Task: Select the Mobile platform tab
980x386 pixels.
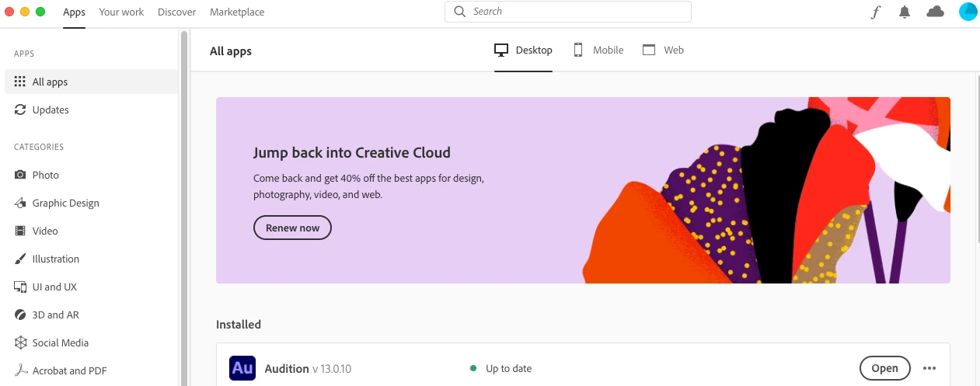Action: pos(598,50)
